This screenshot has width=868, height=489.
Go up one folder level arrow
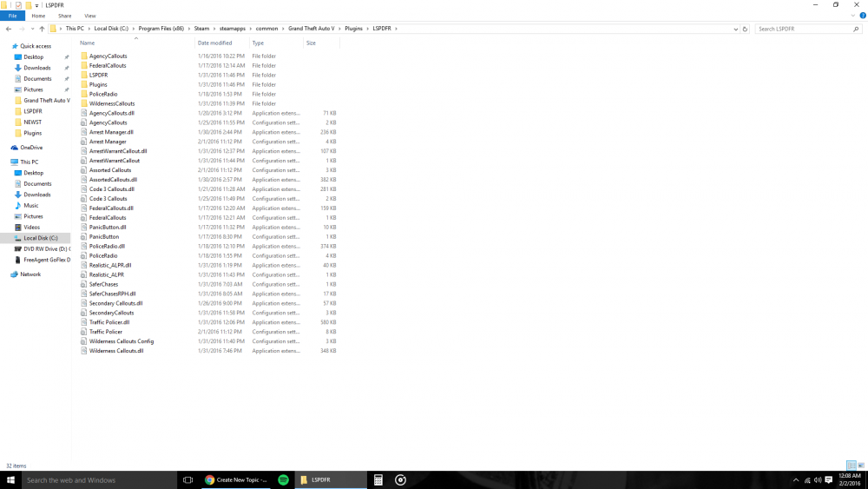point(42,29)
